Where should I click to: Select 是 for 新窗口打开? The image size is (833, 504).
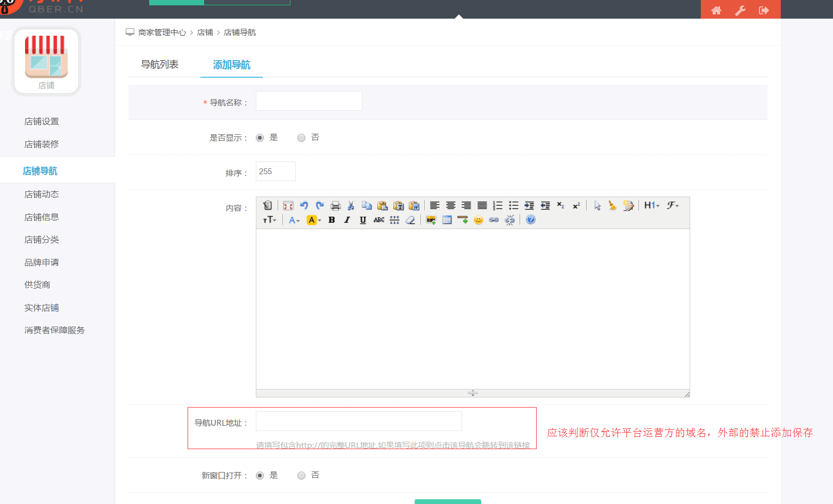click(x=260, y=476)
